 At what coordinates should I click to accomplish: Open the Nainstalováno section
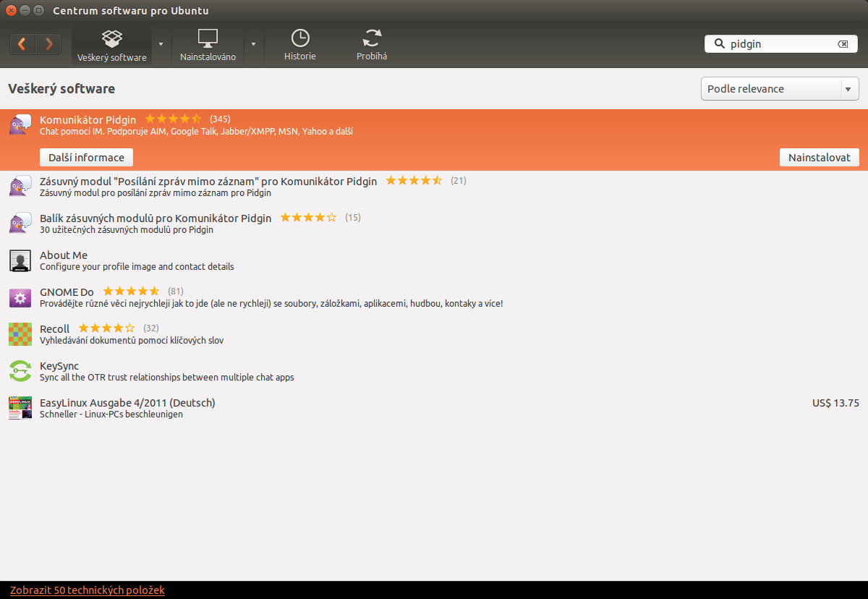[208, 45]
